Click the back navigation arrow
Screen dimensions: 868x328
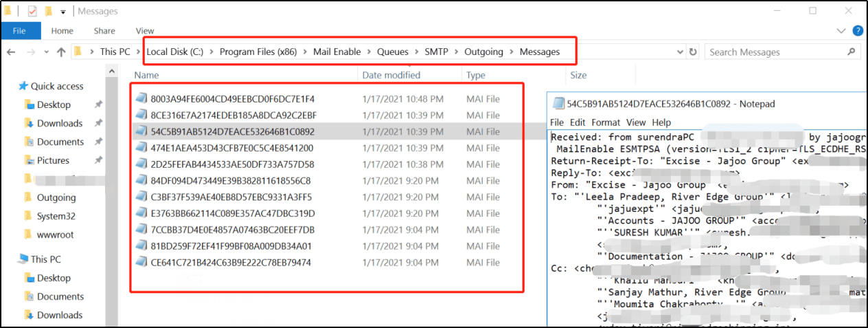coord(11,52)
